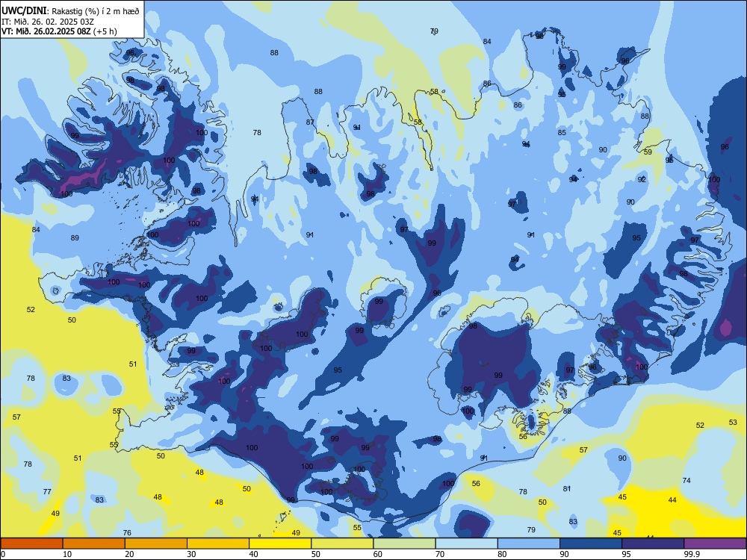
Task: Click the pale green 60–70 legend swatch
Action: click(404, 544)
